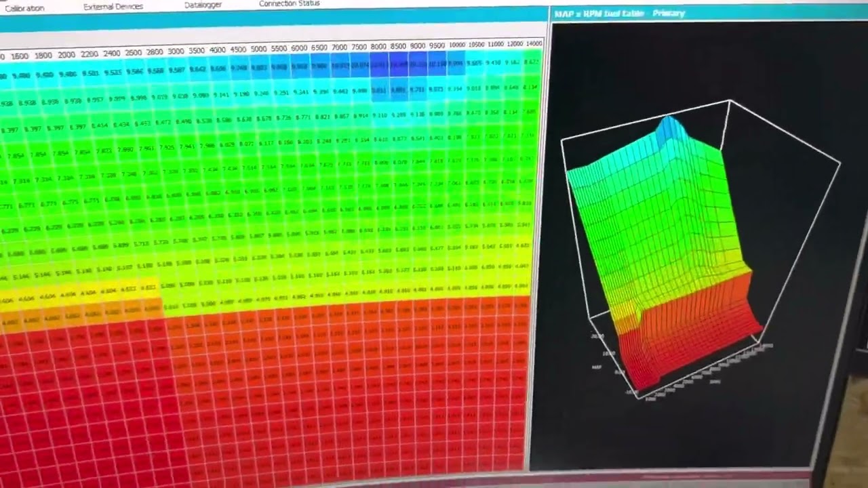Open the Connection Status menu

pyautogui.click(x=289, y=4)
